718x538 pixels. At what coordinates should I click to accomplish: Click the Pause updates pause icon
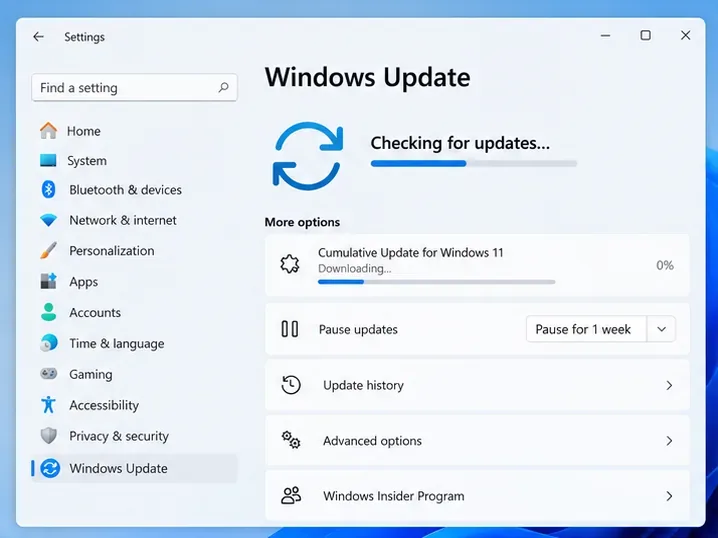(x=290, y=329)
